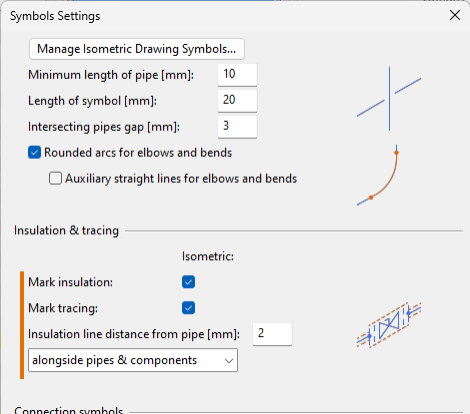The width and height of the screenshot is (470, 414).
Task: Click the insulated valve preview icon
Action: point(389,325)
